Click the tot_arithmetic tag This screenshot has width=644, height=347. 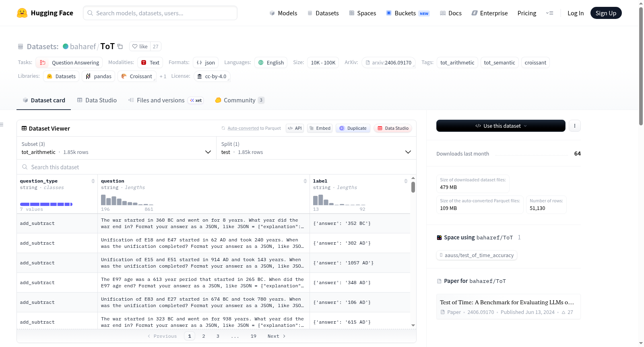click(457, 62)
